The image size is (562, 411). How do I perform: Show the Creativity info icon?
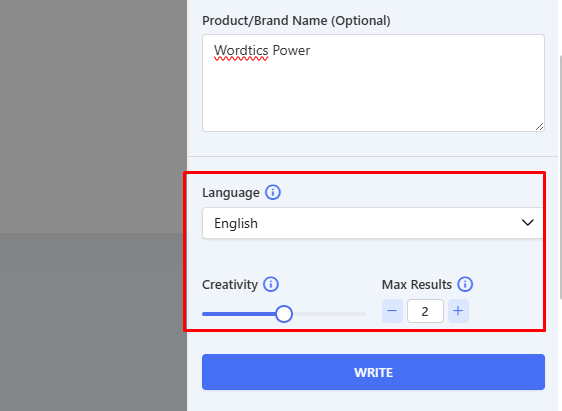(271, 285)
